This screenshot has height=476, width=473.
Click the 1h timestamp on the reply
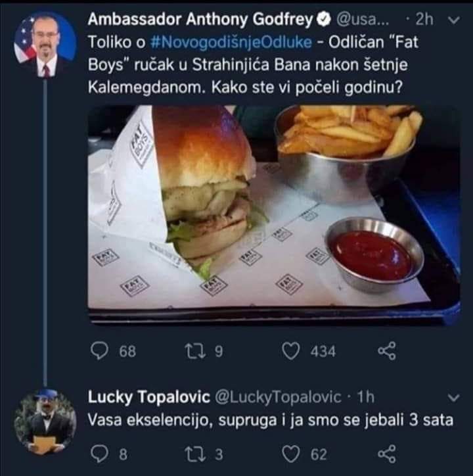366,397
